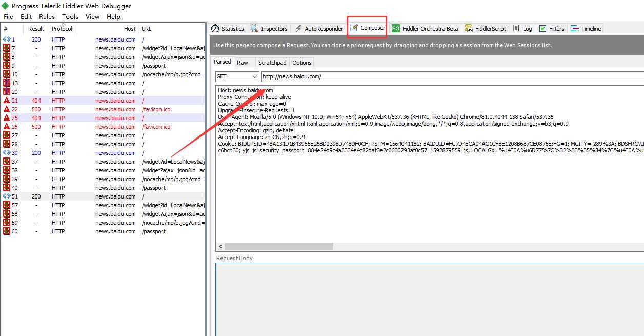Image resolution: width=644 pixels, height=336 pixels.
Task: Click the icon beside session 27
Action: click(x=7, y=135)
